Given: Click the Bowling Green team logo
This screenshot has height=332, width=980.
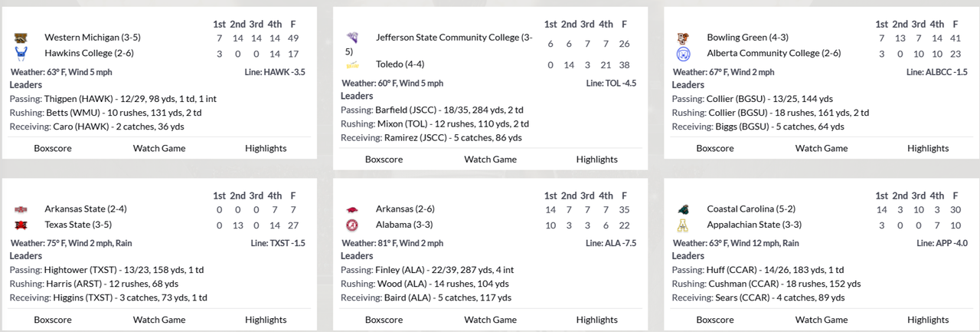Looking at the screenshot, I should click(x=684, y=37).
